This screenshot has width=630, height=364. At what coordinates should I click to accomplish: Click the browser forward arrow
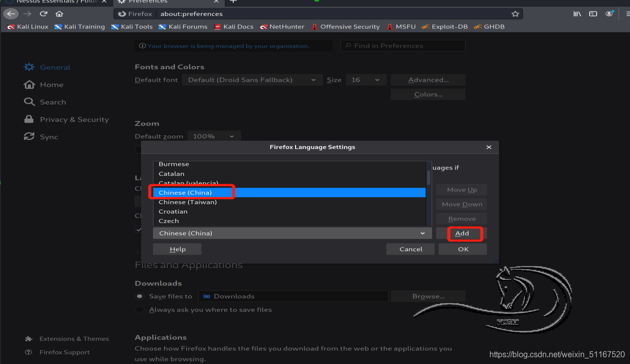[x=27, y=14]
